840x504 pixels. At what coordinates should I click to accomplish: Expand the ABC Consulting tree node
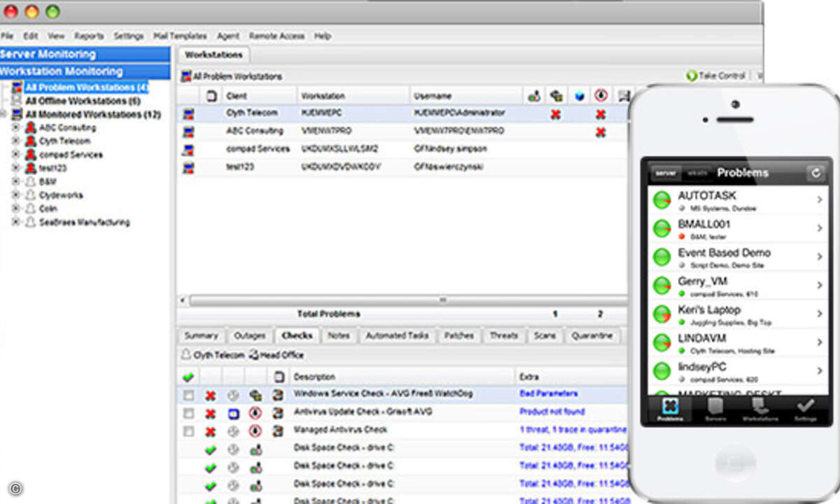point(16,128)
